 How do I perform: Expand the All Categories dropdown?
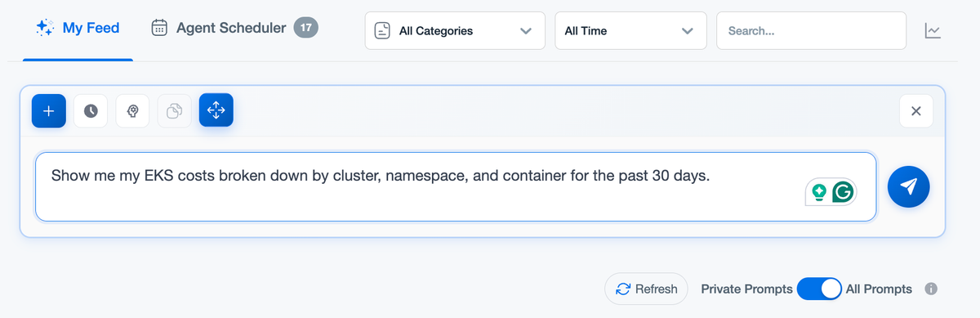(455, 31)
